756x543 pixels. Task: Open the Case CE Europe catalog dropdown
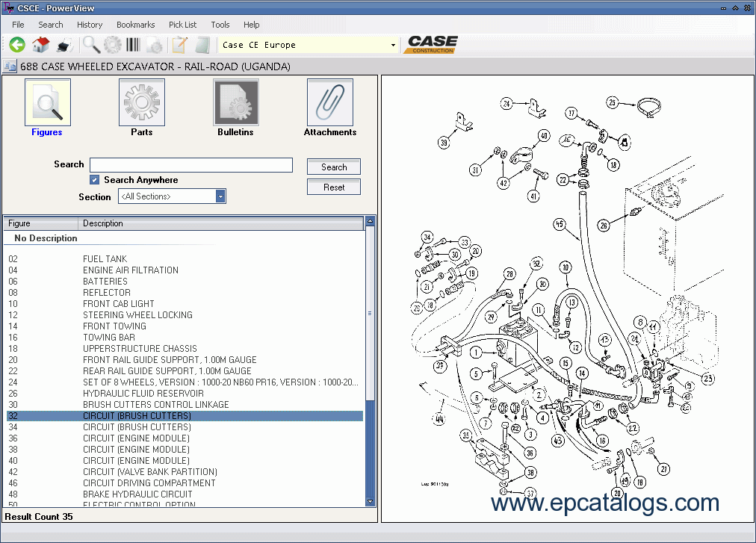[x=393, y=45]
